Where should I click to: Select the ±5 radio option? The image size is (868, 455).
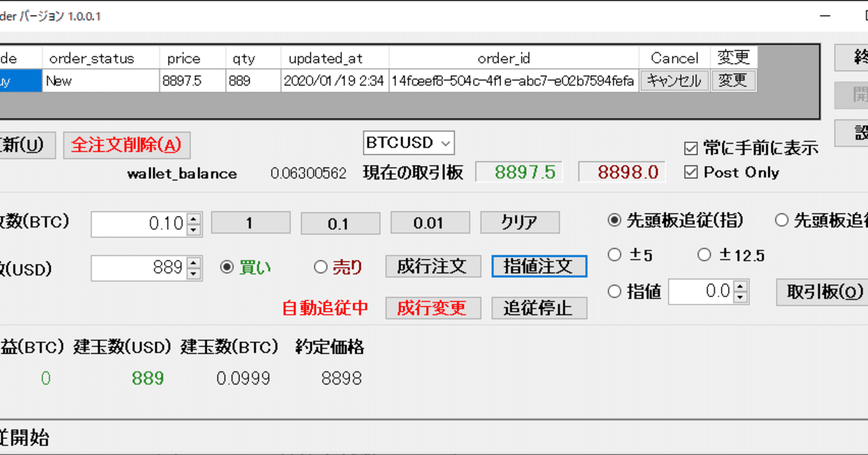click(x=614, y=255)
